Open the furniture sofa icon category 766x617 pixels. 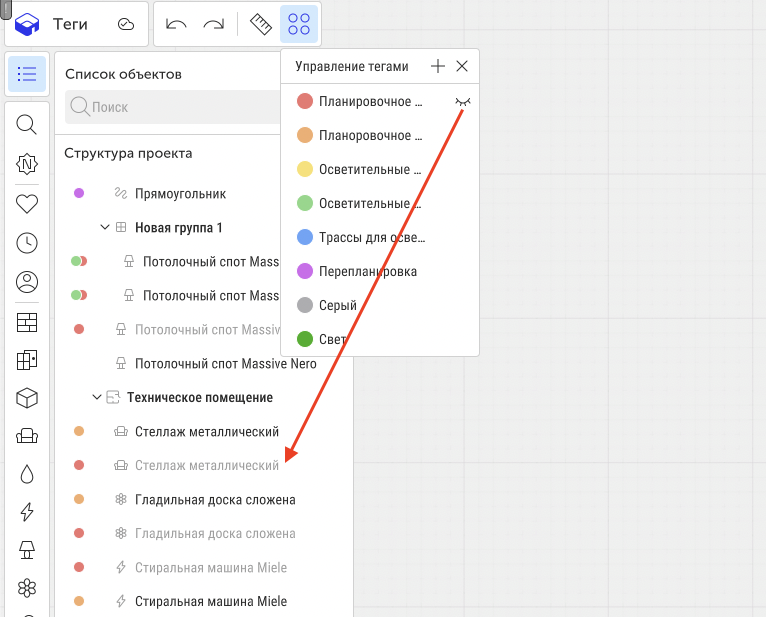pyautogui.click(x=27, y=436)
